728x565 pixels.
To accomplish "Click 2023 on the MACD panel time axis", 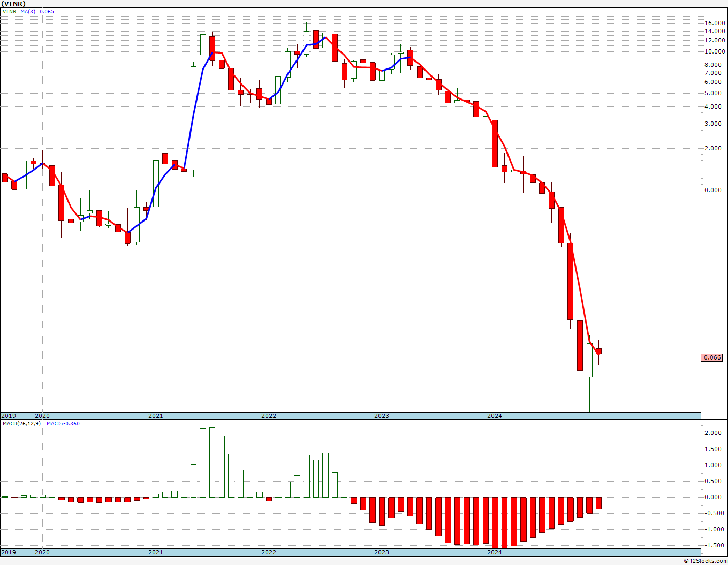I will (382, 552).
